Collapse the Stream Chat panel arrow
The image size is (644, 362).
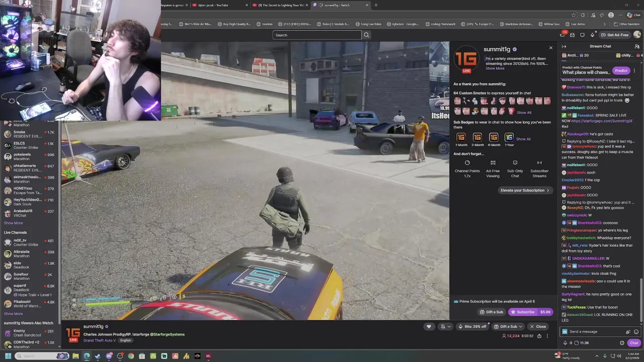pyautogui.click(x=564, y=46)
